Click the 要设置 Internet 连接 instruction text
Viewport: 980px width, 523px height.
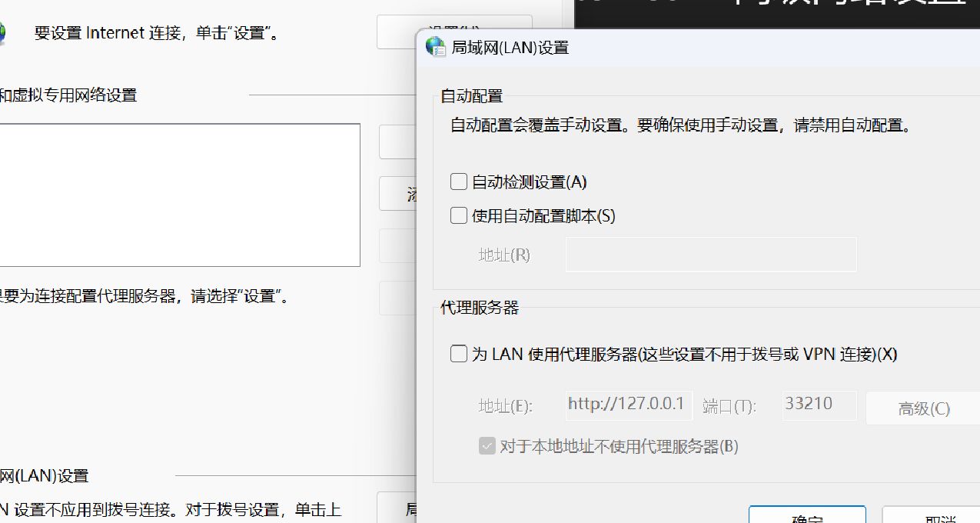tap(159, 34)
